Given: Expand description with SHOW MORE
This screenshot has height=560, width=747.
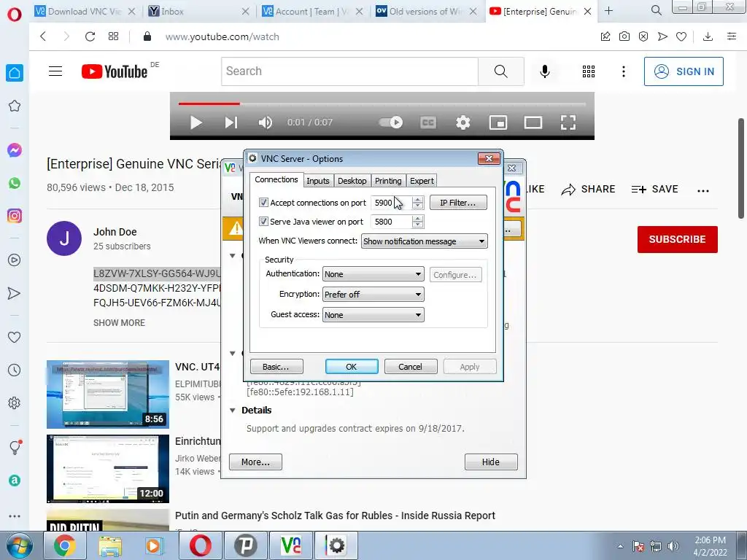Looking at the screenshot, I should point(119,323).
